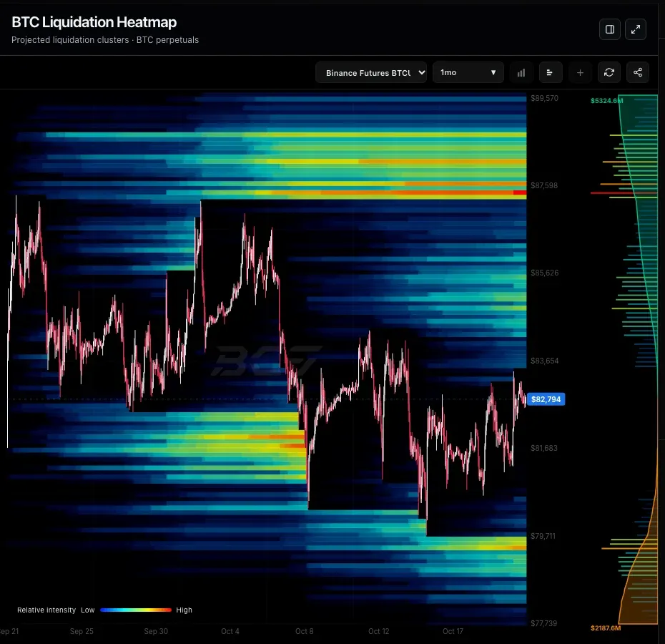The height and width of the screenshot is (644, 665).
Task: Click the $87,598 price axis label
Action: 544,185
